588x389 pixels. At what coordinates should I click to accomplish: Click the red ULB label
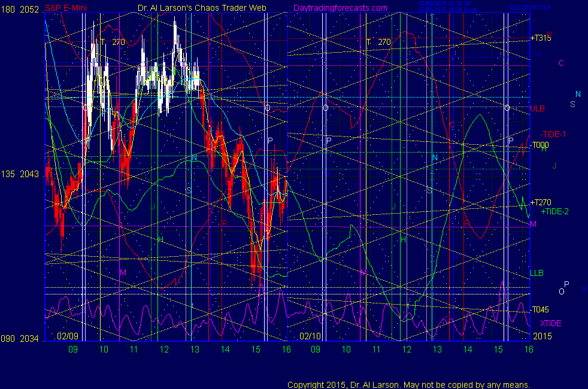537,109
